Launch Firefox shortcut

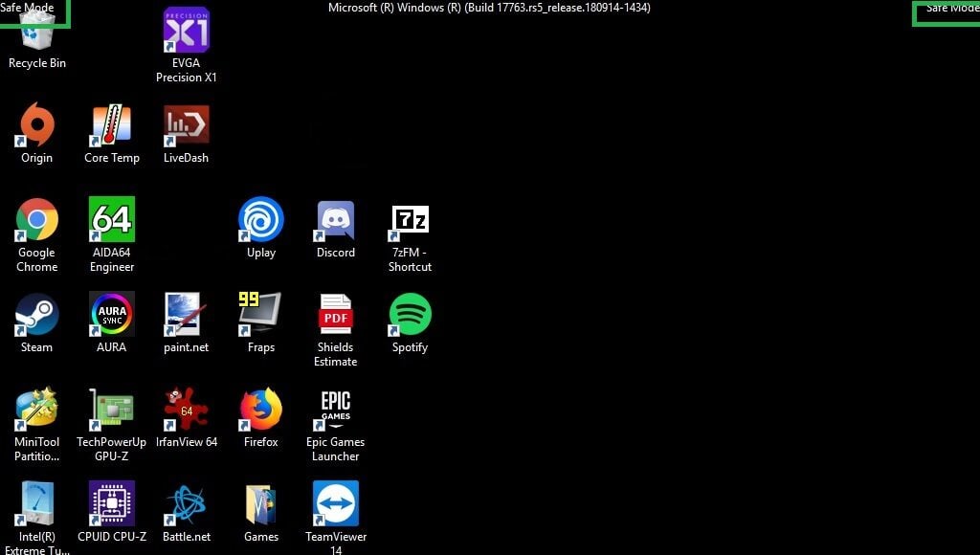(260, 410)
